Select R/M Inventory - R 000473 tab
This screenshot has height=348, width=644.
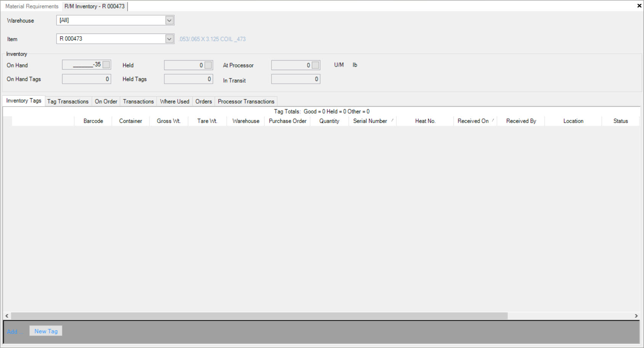[x=95, y=6]
